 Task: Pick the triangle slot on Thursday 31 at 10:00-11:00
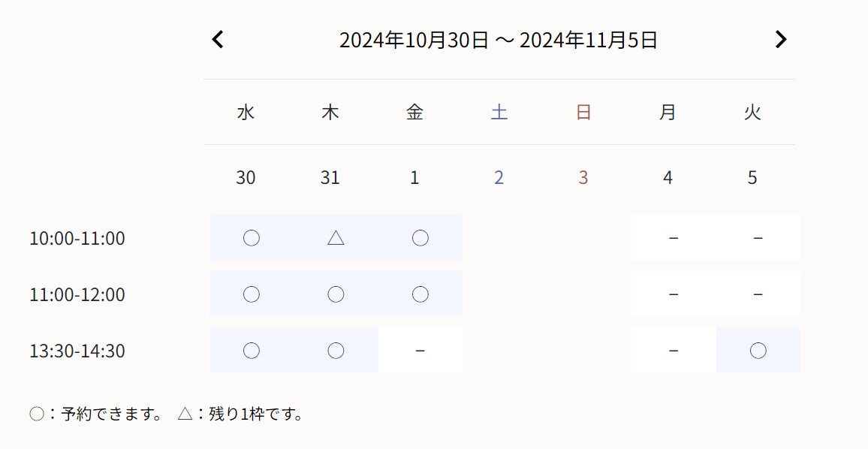tap(336, 238)
